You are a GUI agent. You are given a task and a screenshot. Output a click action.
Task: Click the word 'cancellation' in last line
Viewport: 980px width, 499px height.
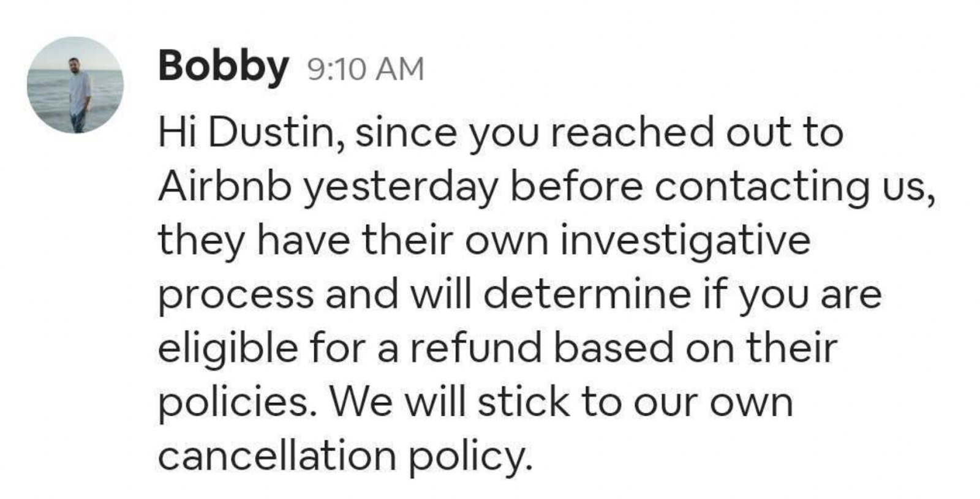277,455
